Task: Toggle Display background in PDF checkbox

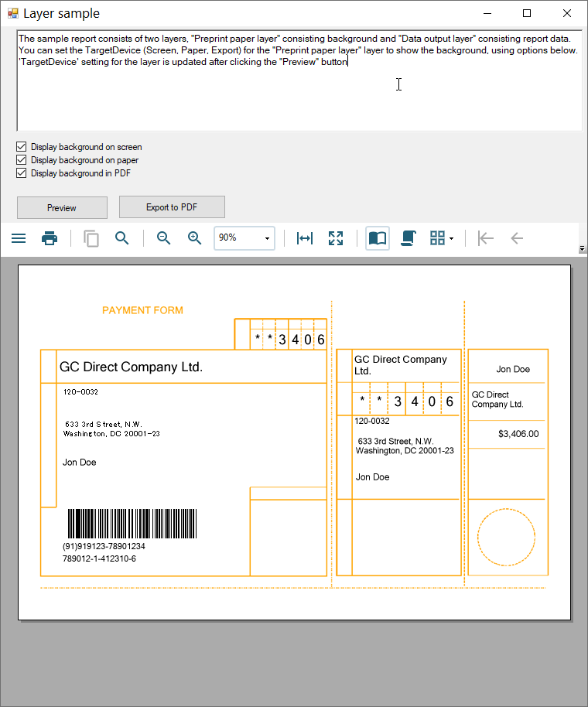Action: [21, 172]
